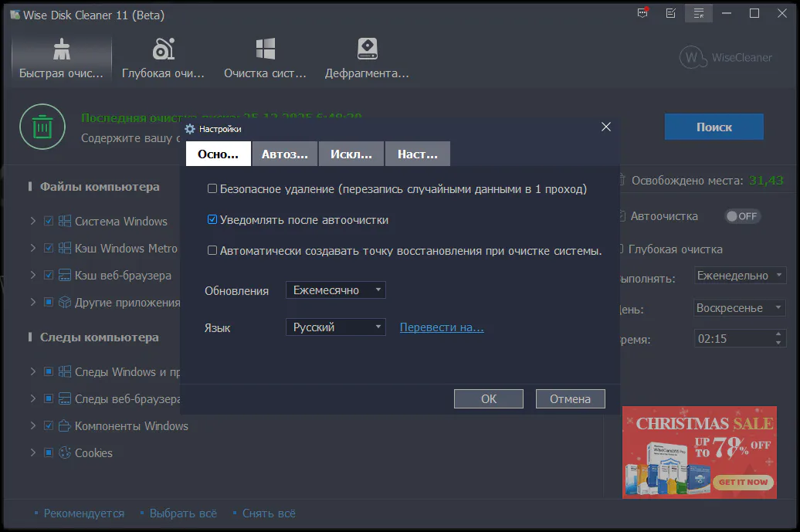Viewport: 800px width, 532px height.
Task: Open the Язык language dropdown
Action: [335, 327]
